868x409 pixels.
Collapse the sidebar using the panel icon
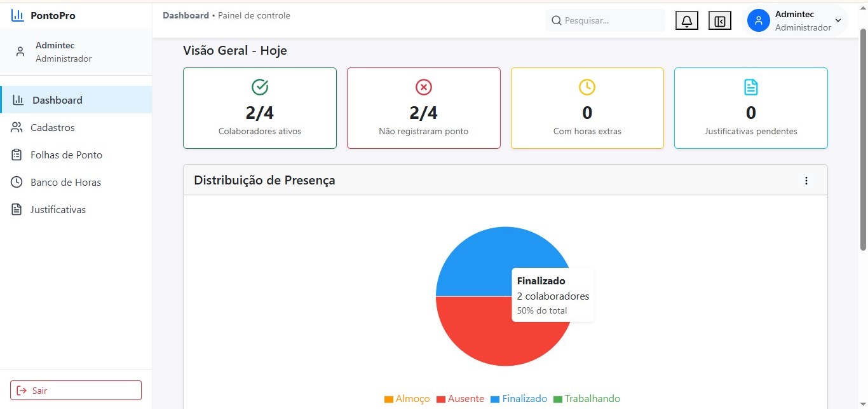pyautogui.click(x=719, y=21)
